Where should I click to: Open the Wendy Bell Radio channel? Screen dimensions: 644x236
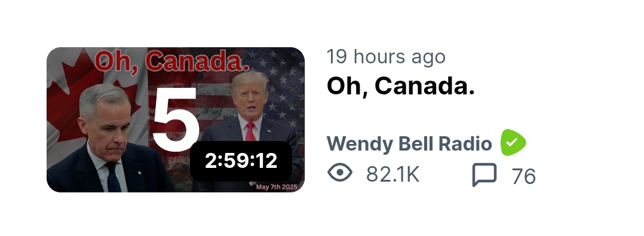409,144
